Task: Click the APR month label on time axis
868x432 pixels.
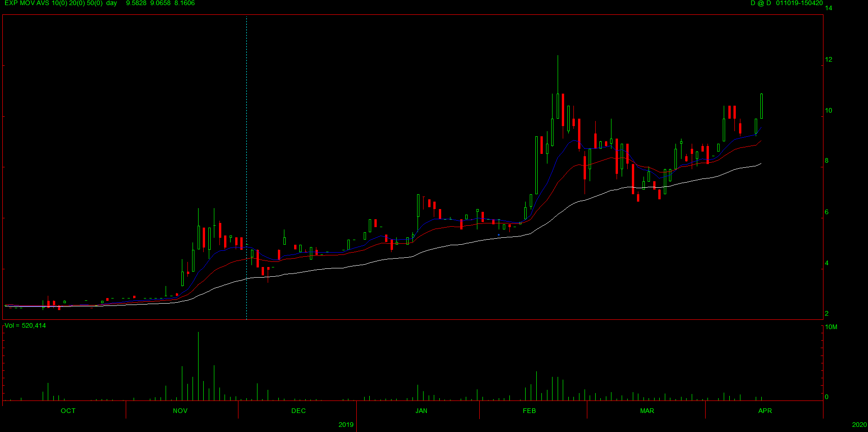Action: point(765,411)
